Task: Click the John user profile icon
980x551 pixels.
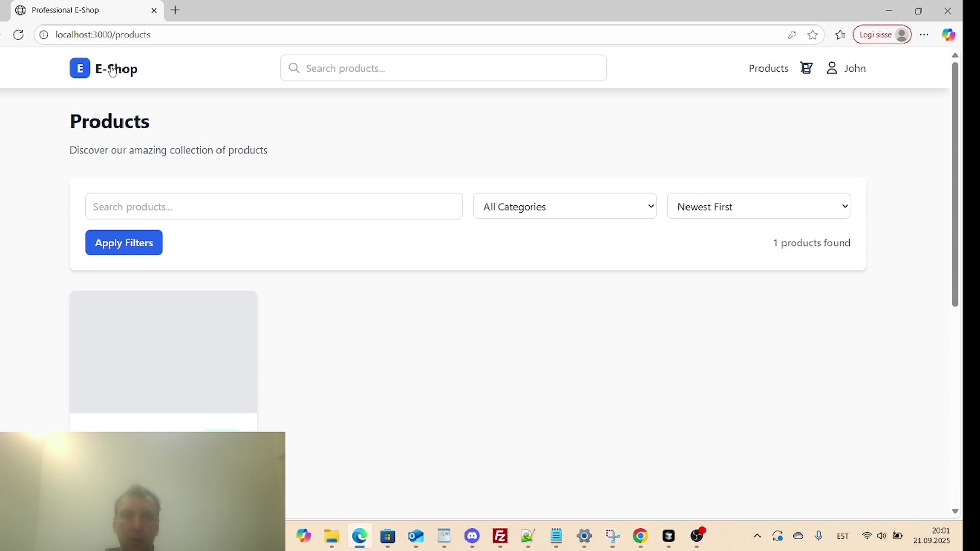Action: [832, 68]
